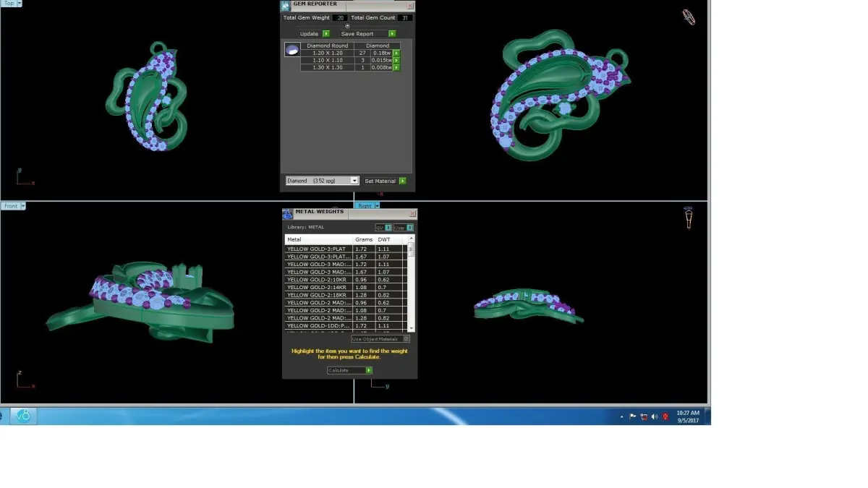This screenshot has width=868, height=488.
Task: Click the 0.18tw weight cell
Action: [x=381, y=53]
